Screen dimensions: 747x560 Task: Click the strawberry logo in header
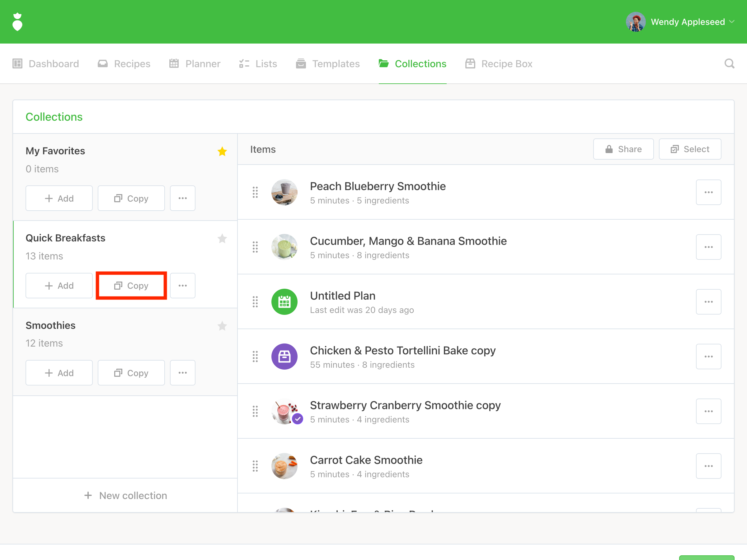[x=17, y=22]
